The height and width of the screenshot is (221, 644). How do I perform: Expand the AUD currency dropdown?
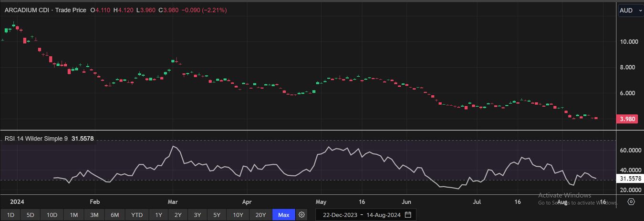[630, 10]
